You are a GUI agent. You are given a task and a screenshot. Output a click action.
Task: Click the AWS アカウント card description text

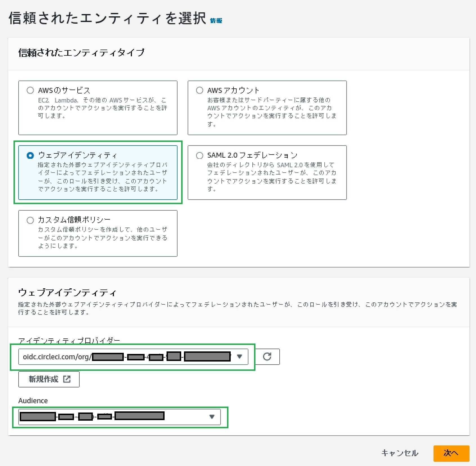point(272,112)
